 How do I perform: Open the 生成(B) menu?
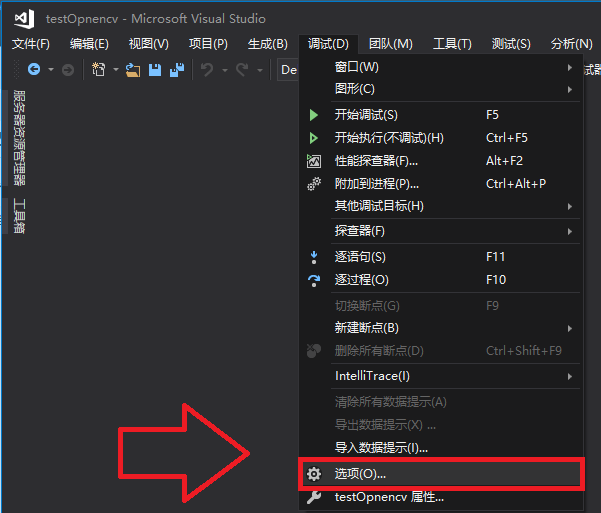click(268, 44)
